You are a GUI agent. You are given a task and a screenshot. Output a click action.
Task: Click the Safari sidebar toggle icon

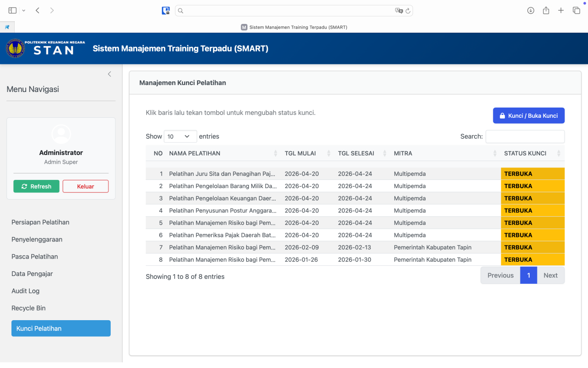[x=12, y=11]
